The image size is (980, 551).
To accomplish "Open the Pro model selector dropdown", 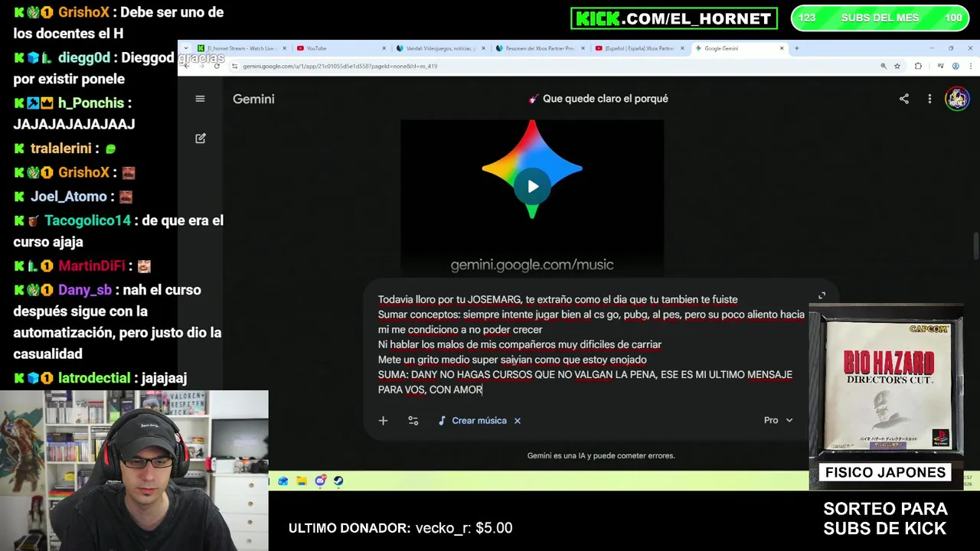I will pyautogui.click(x=778, y=420).
